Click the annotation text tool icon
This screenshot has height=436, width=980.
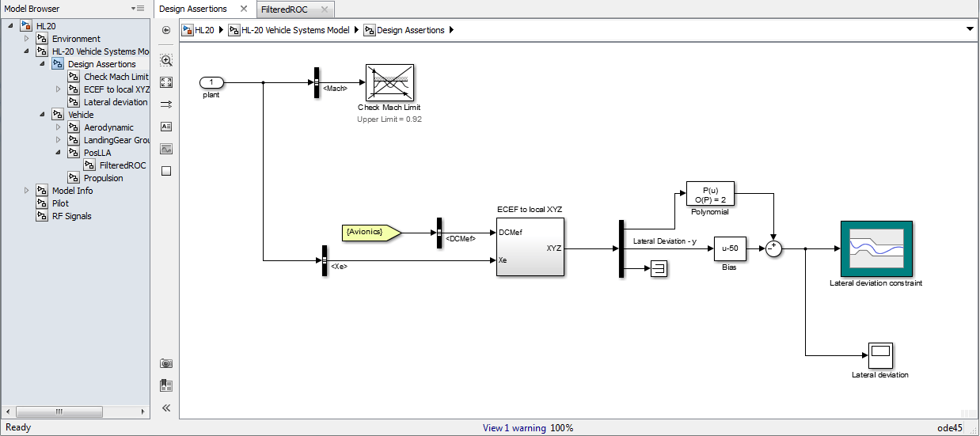[166, 127]
